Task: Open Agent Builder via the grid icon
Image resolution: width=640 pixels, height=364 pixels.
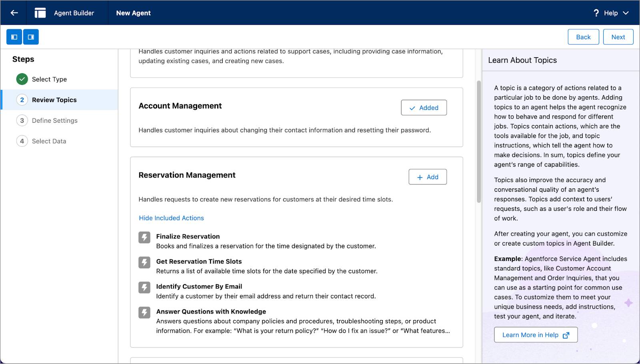Action: coord(40,12)
